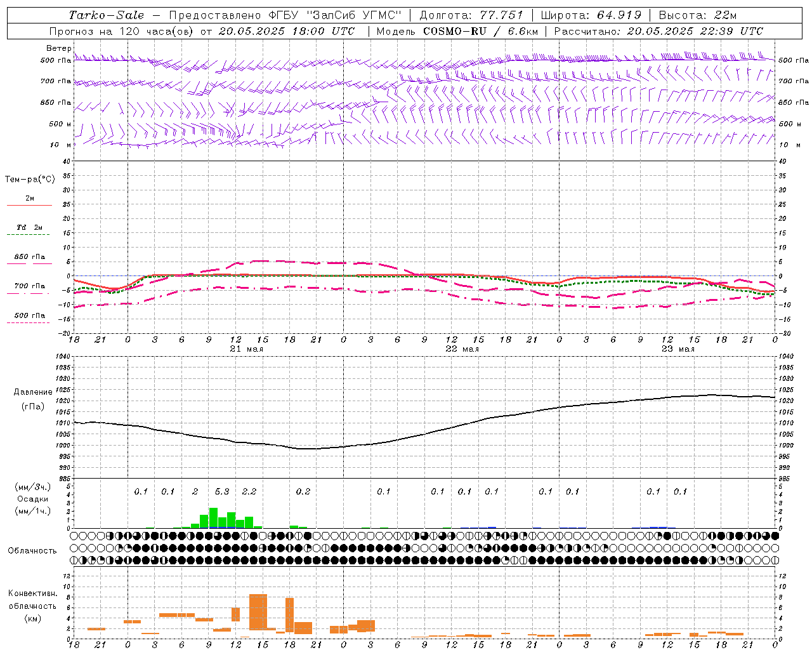Select the (гПа) pressure unit label
Image resolution: width=812 pixels, height=650 pixels.
(x=32, y=406)
